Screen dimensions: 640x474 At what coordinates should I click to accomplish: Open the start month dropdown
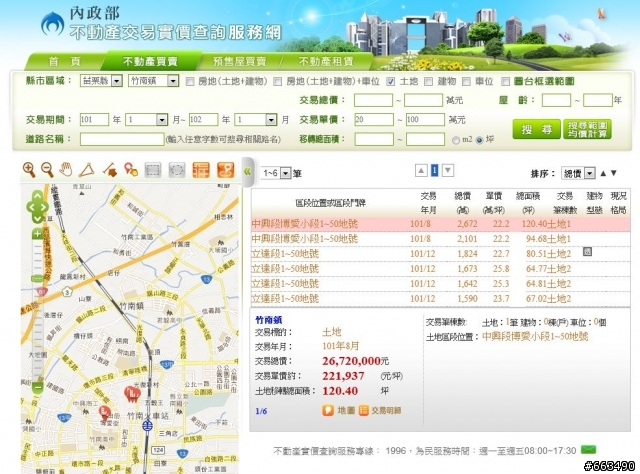[x=146, y=120]
